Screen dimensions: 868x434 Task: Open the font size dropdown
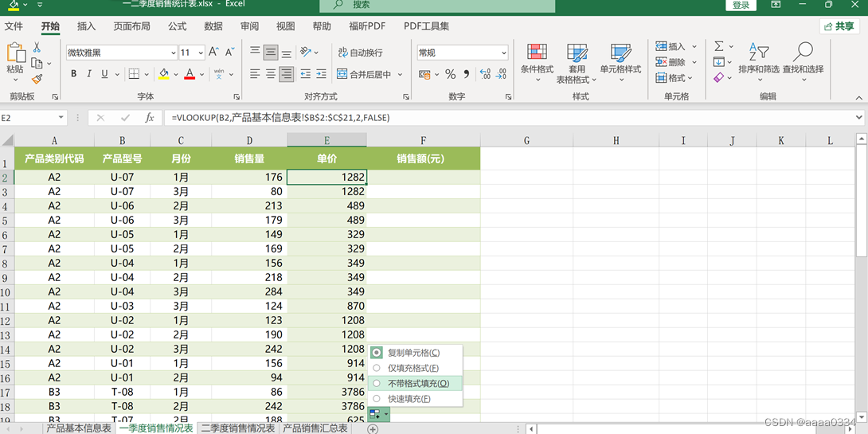(201, 53)
